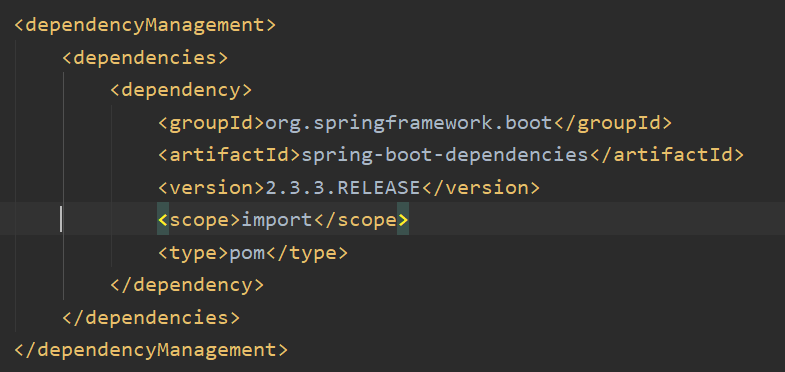Click the opening dependencyManagement tag
This screenshot has height=372, width=785.
tap(145, 25)
